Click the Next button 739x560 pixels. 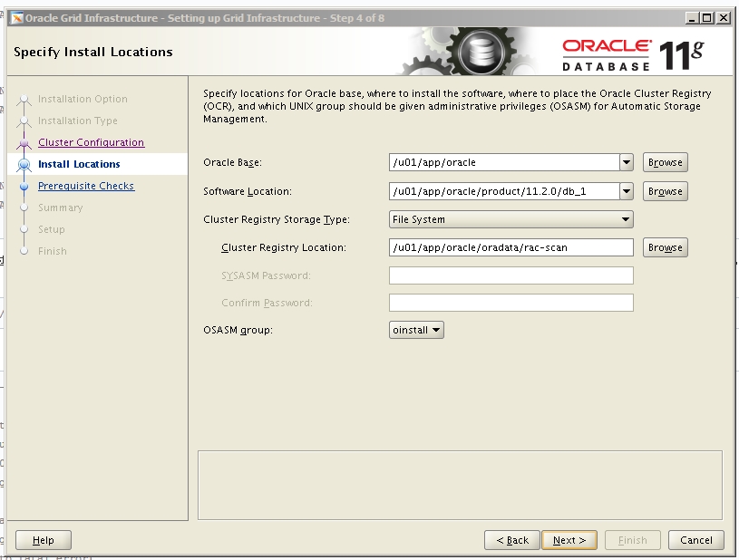click(x=569, y=540)
